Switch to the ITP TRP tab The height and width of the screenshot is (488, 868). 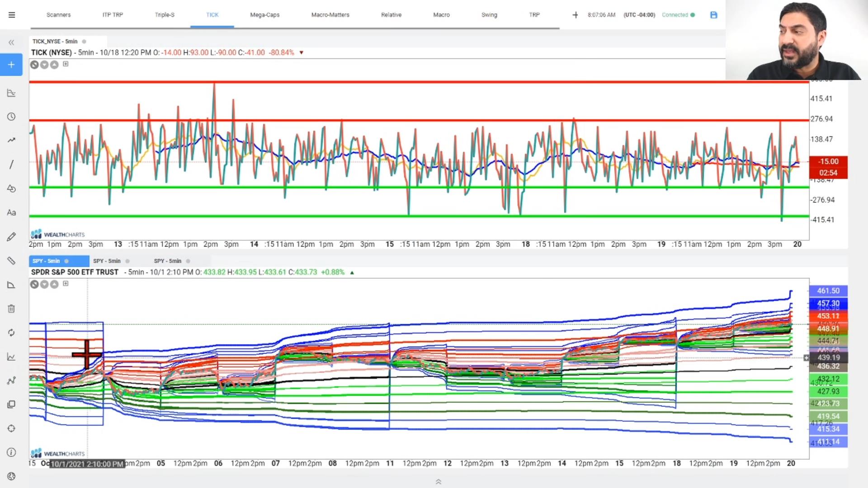113,15
